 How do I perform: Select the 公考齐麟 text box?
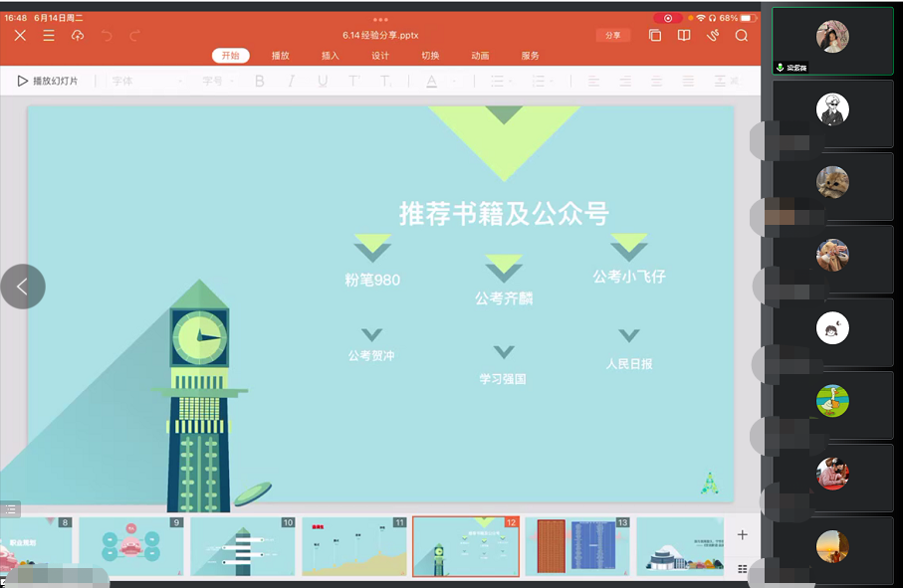coord(504,298)
